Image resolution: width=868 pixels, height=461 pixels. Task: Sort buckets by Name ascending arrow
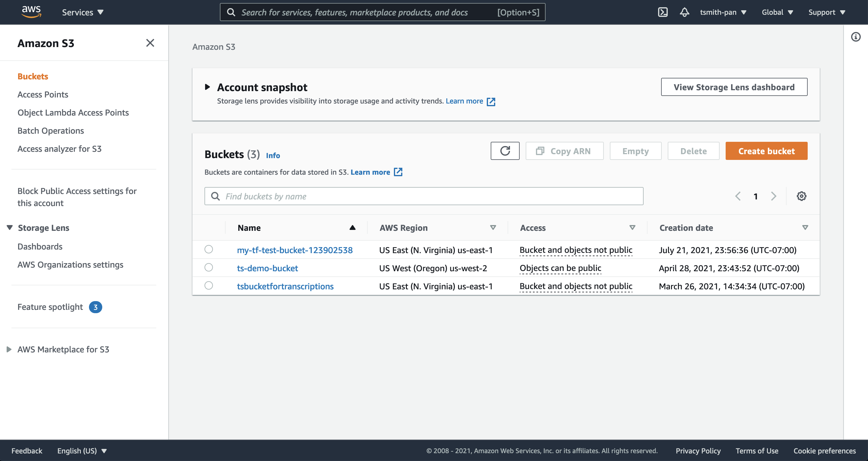353,228
